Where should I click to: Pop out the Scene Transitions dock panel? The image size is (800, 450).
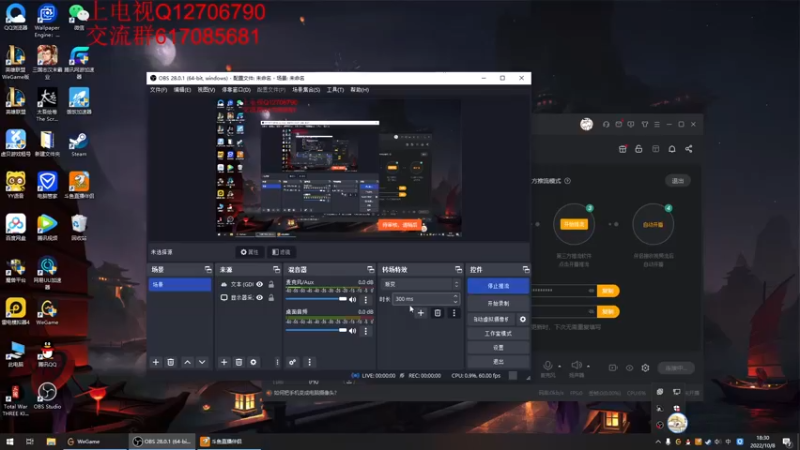click(458, 269)
